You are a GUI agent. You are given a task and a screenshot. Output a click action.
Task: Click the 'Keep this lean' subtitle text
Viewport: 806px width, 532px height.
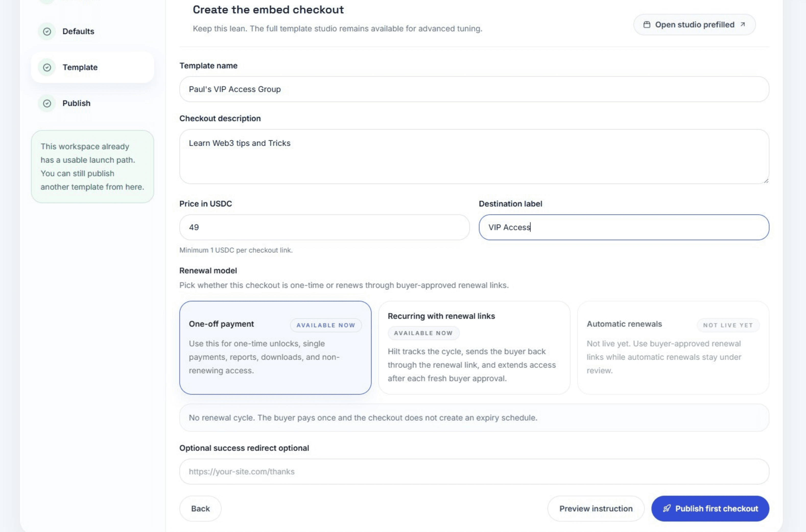coord(337,29)
